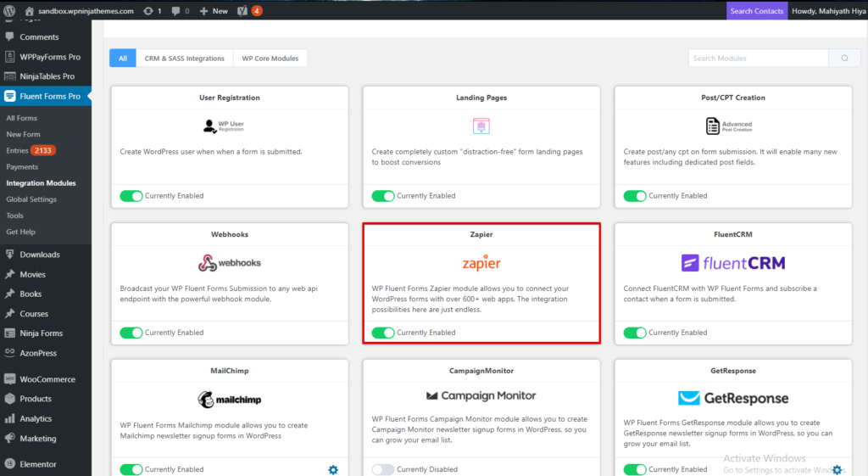
Task: Open MailChimp settings gear icon
Action: (332, 470)
